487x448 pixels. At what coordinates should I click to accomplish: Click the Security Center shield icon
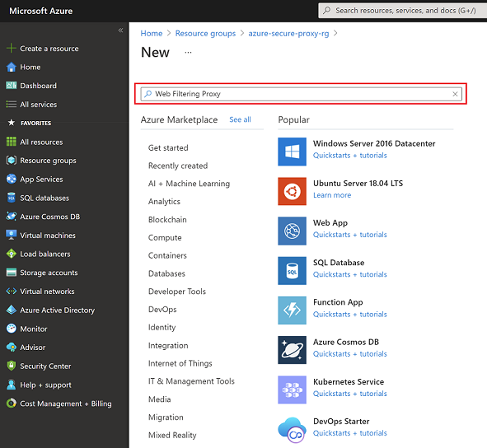point(12,366)
